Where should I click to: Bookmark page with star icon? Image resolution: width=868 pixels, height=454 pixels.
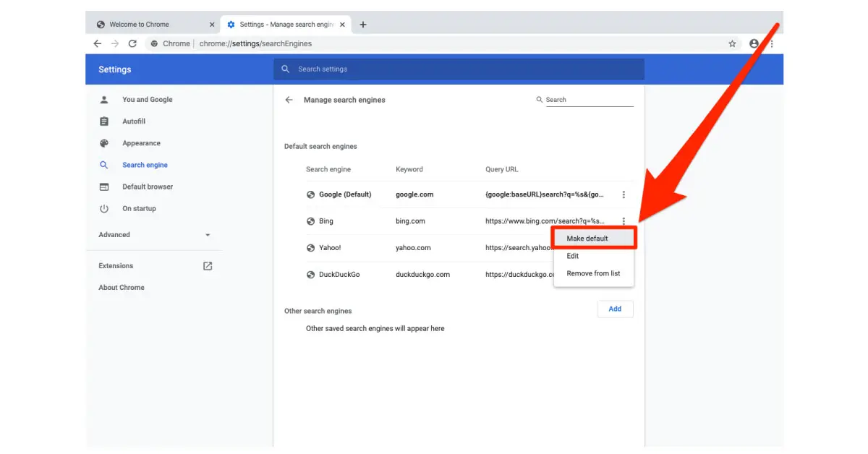(732, 43)
